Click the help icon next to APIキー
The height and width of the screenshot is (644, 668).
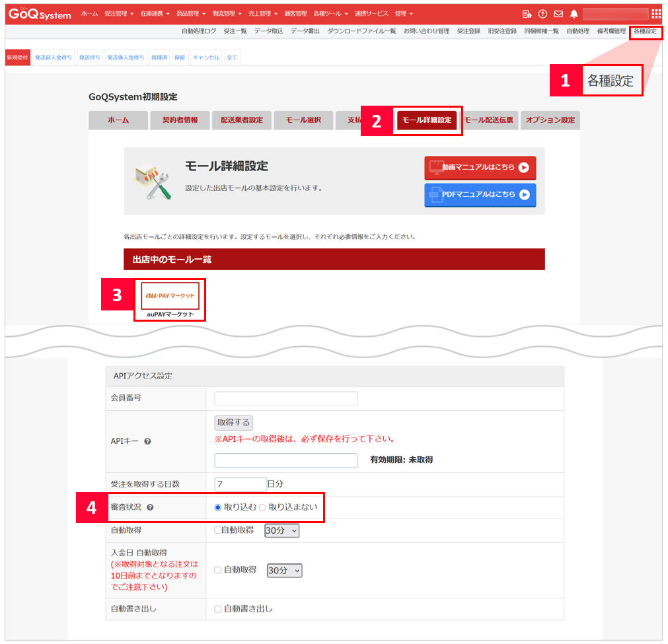147,441
